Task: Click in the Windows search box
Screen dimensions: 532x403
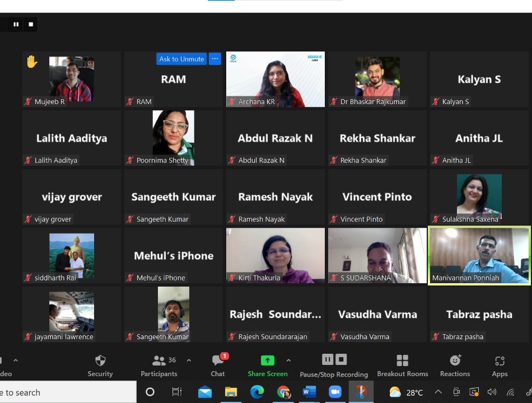Action: (x=68, y=392)
